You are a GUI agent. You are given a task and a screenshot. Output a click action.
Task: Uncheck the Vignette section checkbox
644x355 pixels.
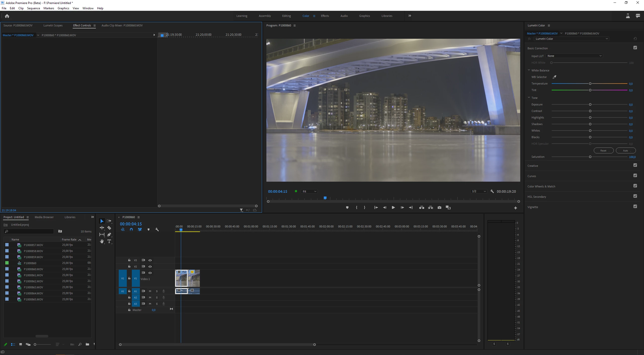click(x=635, y=207)
